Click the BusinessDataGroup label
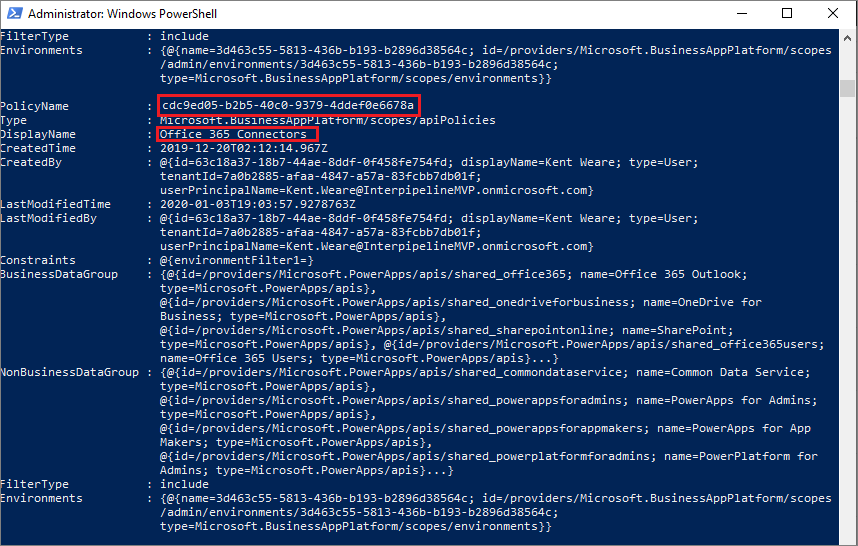 coord(59,274)
